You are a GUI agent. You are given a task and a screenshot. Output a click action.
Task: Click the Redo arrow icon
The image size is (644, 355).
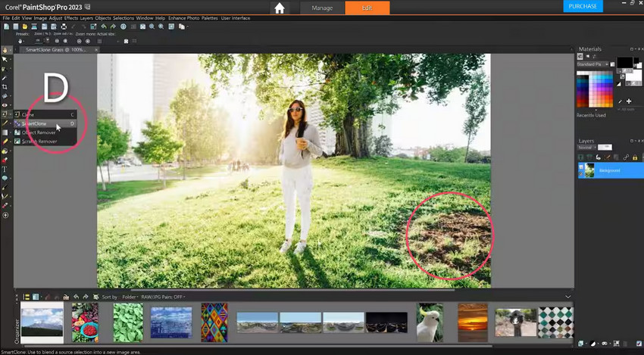click(x=113, y=26)
